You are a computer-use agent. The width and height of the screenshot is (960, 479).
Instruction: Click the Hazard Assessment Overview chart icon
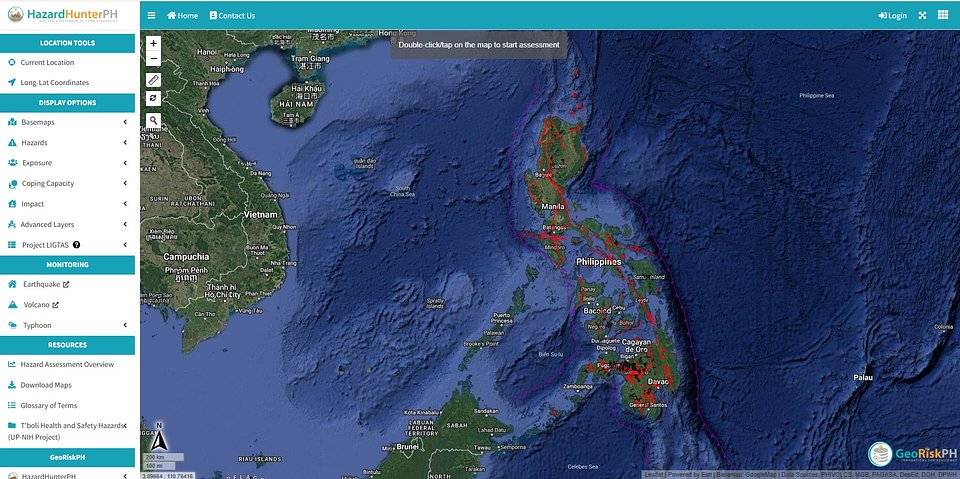click(12, 364)
